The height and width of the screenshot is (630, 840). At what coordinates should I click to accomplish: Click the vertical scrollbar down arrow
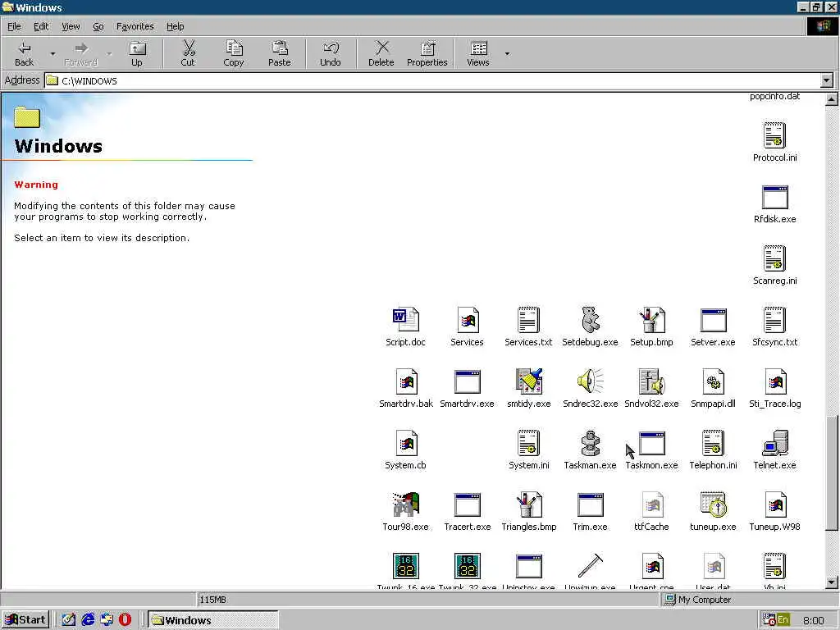click(x=832, y=582)
